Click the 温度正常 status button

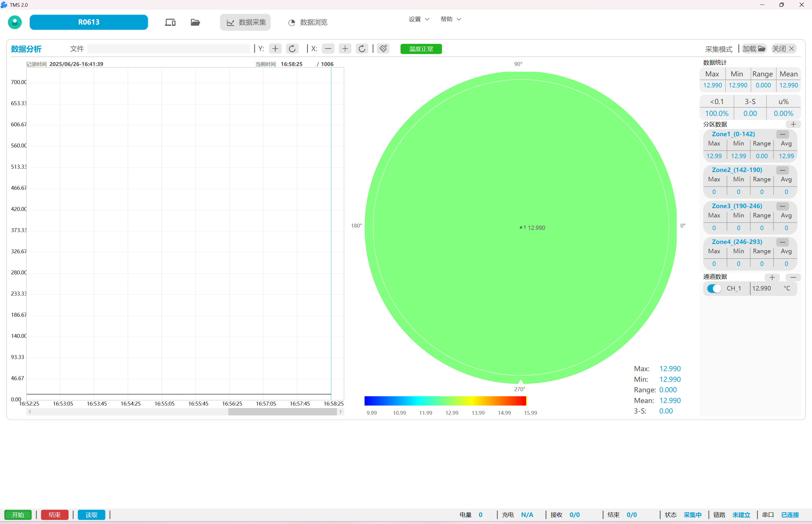pos(421,49)
